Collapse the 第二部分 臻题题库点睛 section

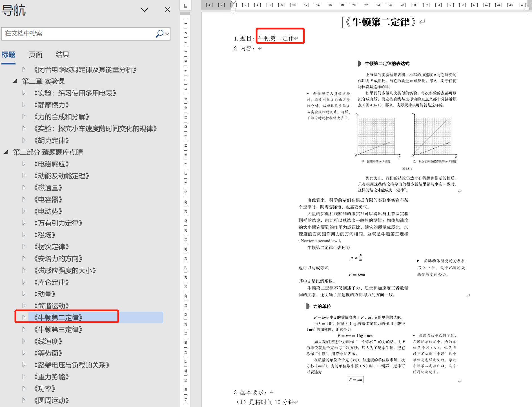point(6,152)
